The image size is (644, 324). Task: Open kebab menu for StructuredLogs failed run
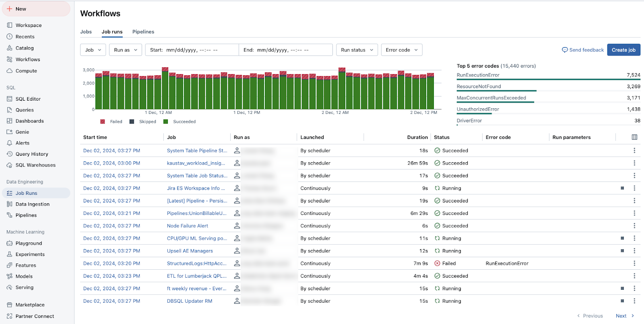[x=634, y=264]
